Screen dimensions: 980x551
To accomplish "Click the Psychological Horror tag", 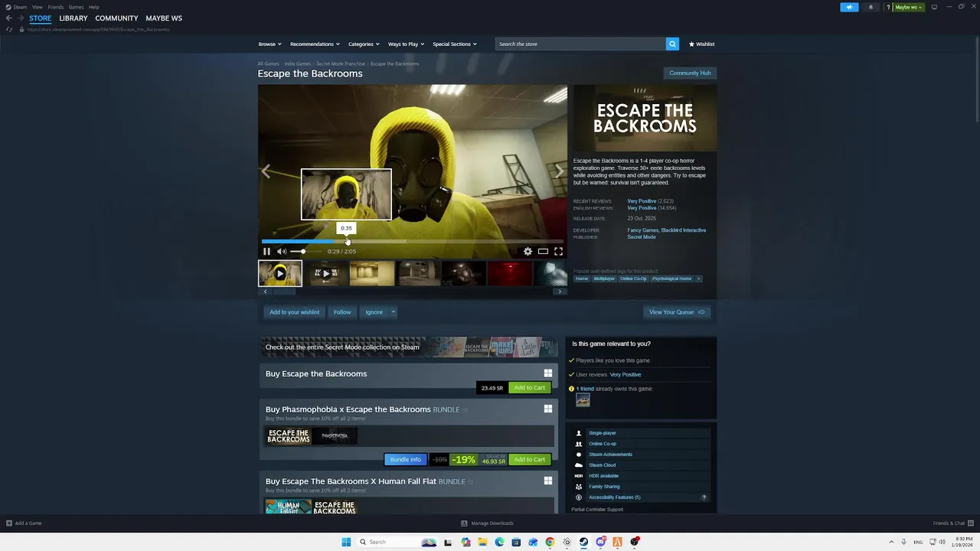I will pos(671,279).
